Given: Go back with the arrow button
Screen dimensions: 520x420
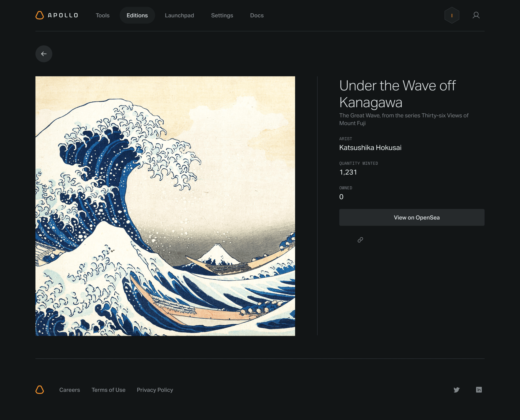Looking at the screenshot, I should click(44, 54).
